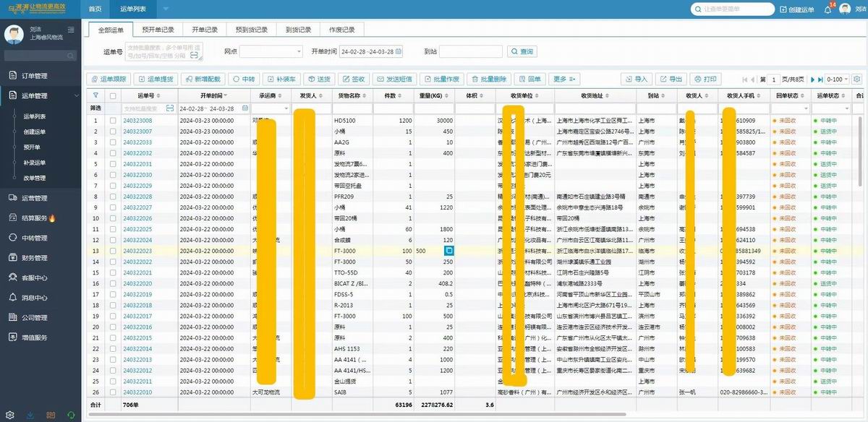Click the calendar icon in 开单时间 field

pyautogui.click(x=398, y=52)
